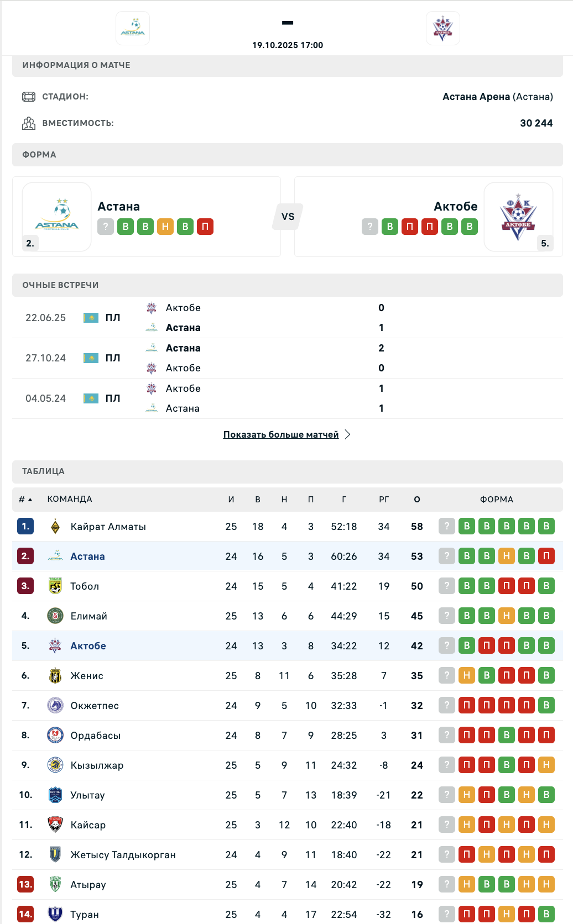Screen dimensions: 573x924
Task: Click Aktobe logo in match header
Action: pos(442,28)
